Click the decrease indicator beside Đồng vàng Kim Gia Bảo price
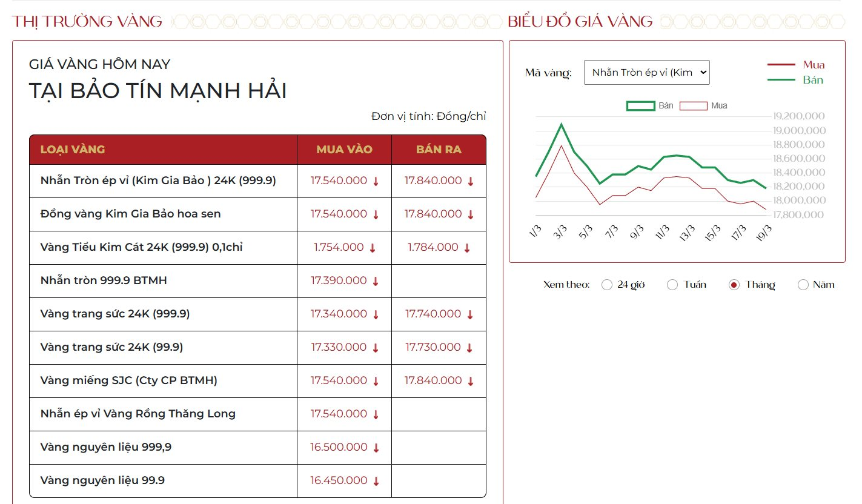Screen dimensions: 862x504 point(375,214)
